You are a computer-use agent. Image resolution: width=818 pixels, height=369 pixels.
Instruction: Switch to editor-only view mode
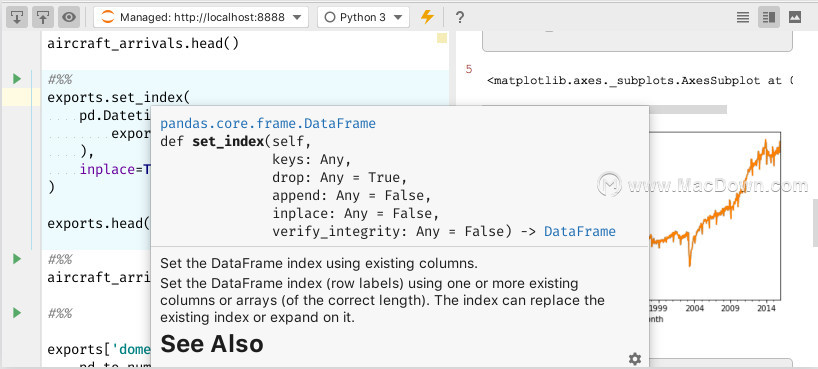click(x=743, y=17)
